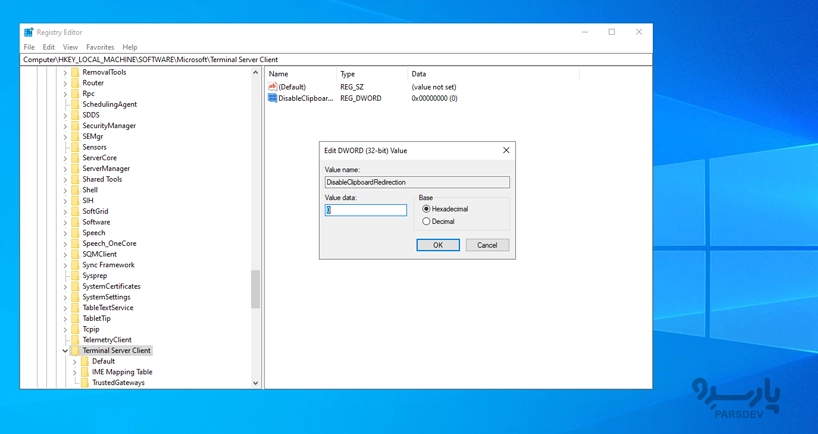Click the (Default) string value icon
The height and width of the screenshot is (434, 818).
pyautogui.click(x=272, y=87)
